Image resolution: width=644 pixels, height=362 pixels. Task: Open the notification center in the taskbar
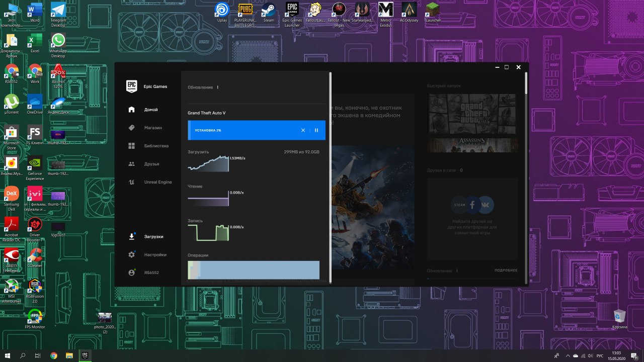point(634,355)
